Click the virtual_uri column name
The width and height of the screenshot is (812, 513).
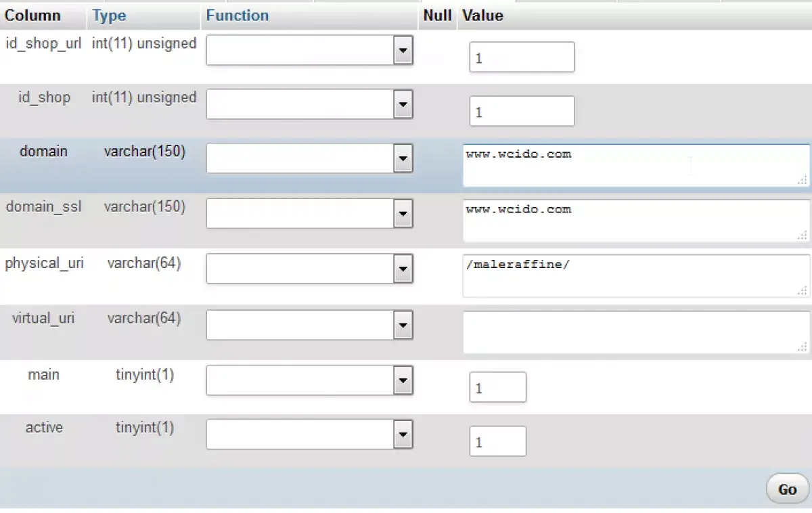43,318
